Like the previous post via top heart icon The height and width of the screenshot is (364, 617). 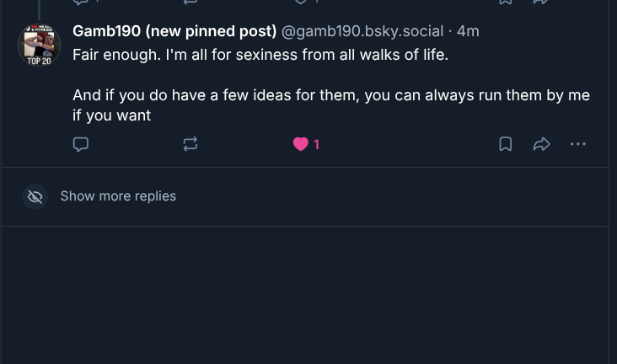point(300,3)
